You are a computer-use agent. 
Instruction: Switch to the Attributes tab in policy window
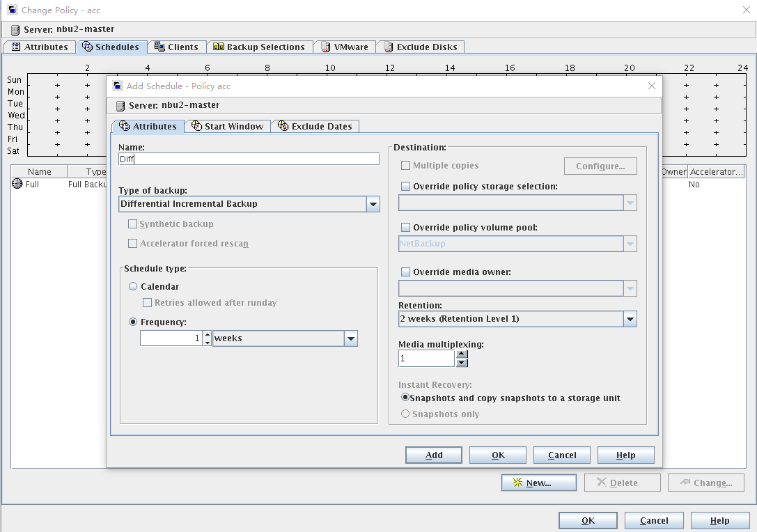[40, 47]
